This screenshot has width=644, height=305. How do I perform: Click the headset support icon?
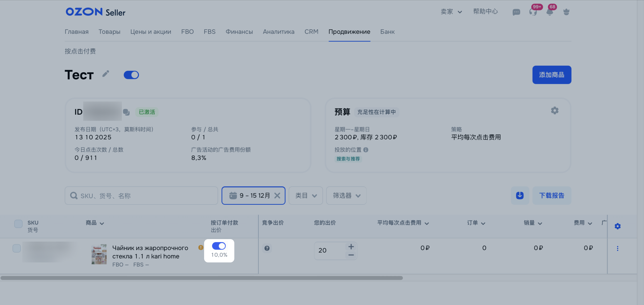pos(533,12)
